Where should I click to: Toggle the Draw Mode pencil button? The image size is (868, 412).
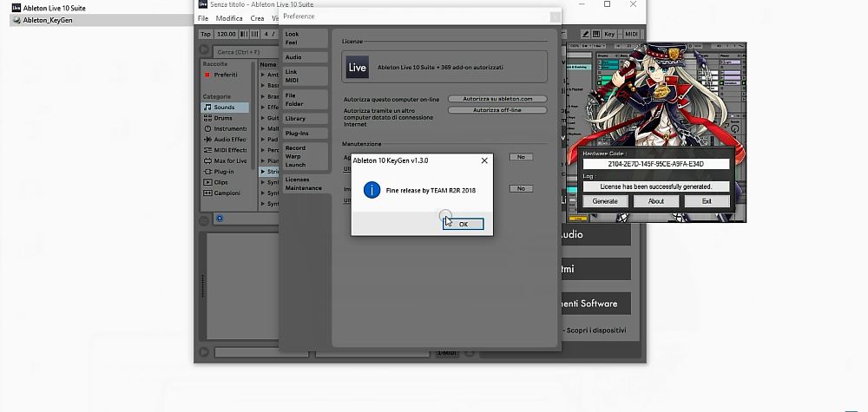(585, 34)
